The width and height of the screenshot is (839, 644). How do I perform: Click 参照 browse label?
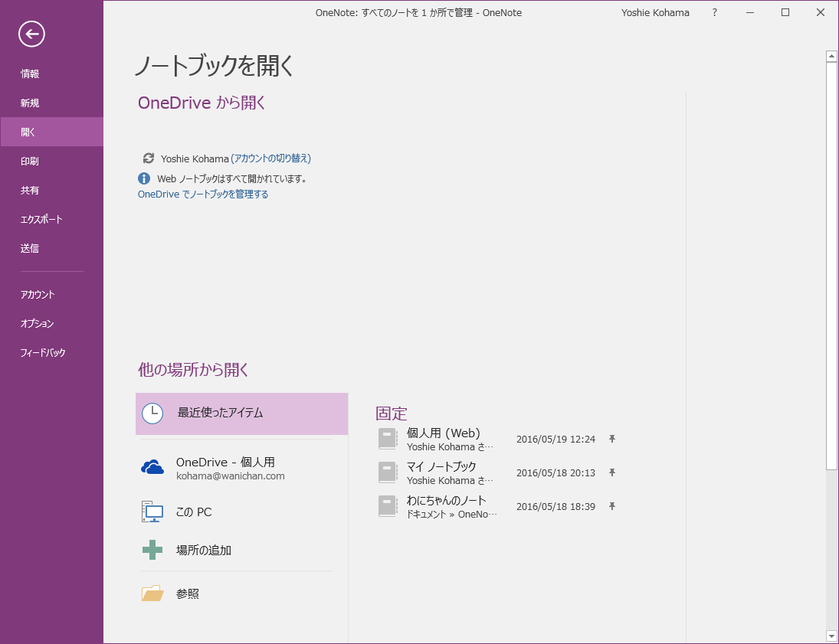(188, 593)
